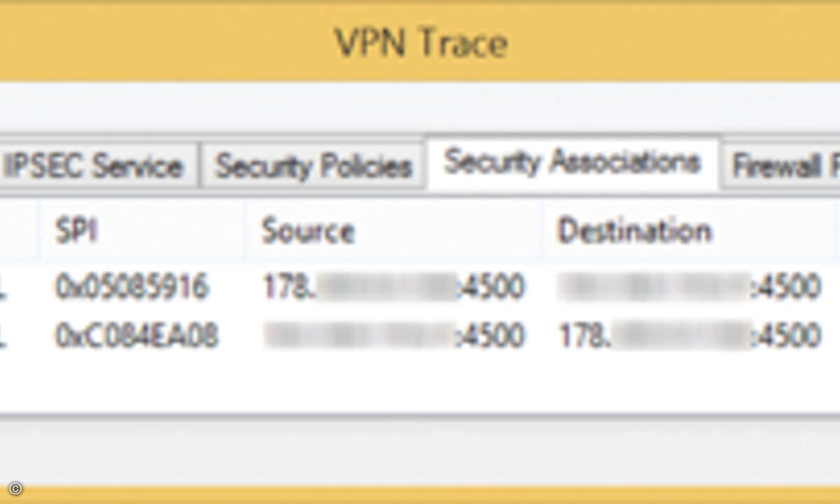Switch to the IPSEC Service tab

pos(97,166)
